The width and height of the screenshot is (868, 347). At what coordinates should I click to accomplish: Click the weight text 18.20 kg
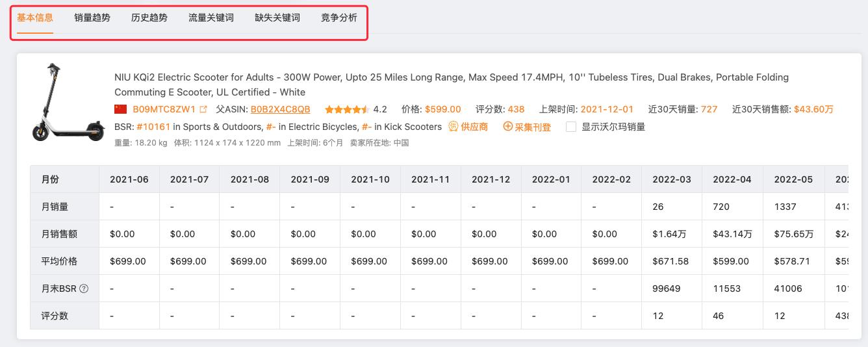tap(150, 143)
